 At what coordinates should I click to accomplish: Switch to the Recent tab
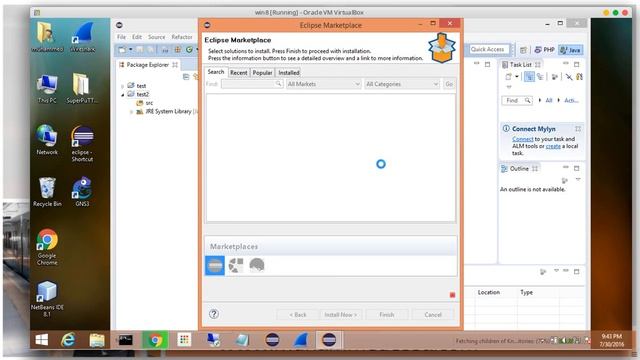(x=238, y=73)
